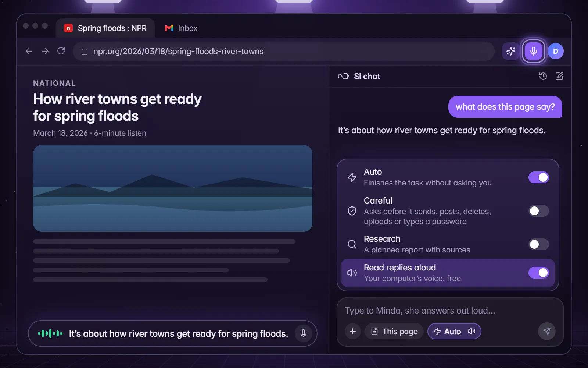Click the Gmail icon on the Inbox tab
The image size is (588, 368).
point(169,28)
